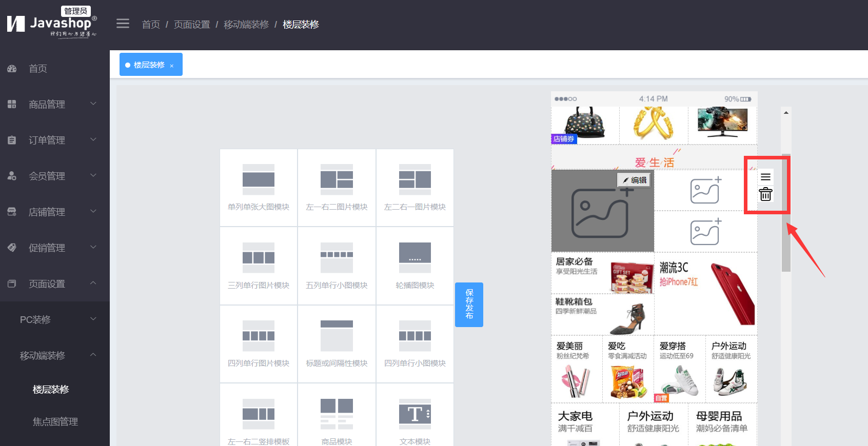The width and height of the screenshot is (868, 446).
Task: Click the 爱美丽 lipstick tile
Action: (577, 369)
